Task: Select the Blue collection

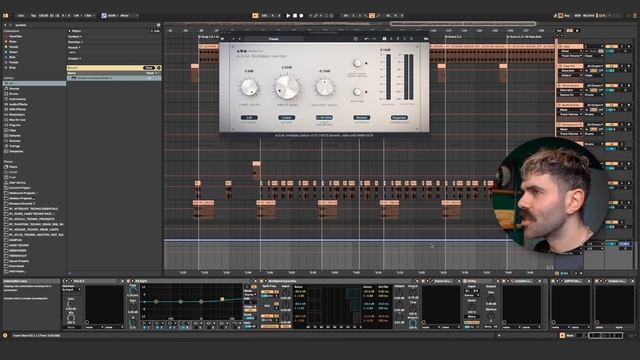Action: (x=12, y=58)
